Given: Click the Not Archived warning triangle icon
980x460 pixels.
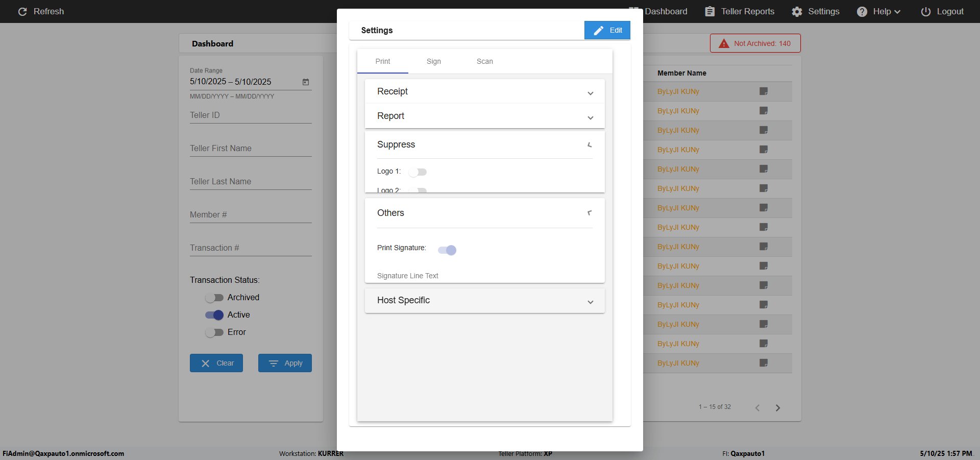Looking at the screenshot, I should coord(724,43).
